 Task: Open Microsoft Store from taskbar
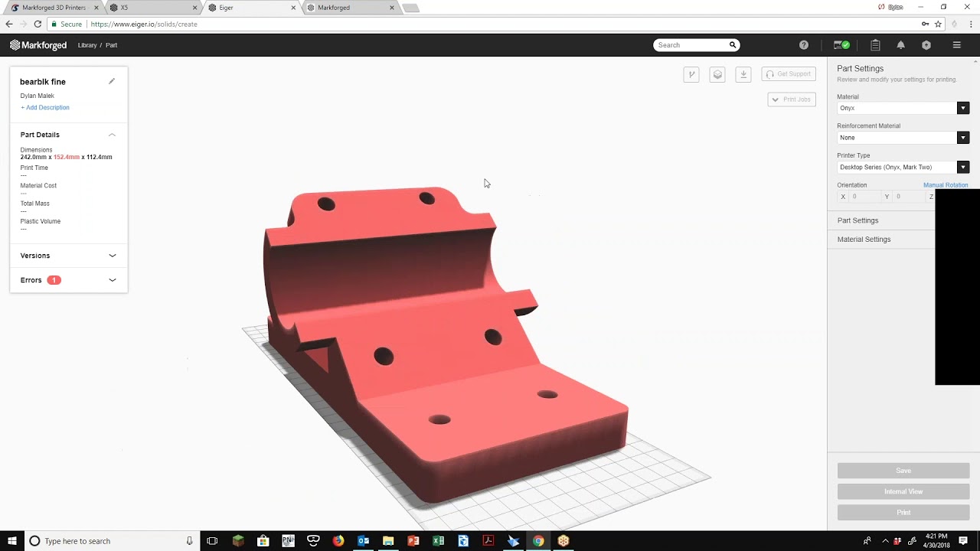coord(263,541)
